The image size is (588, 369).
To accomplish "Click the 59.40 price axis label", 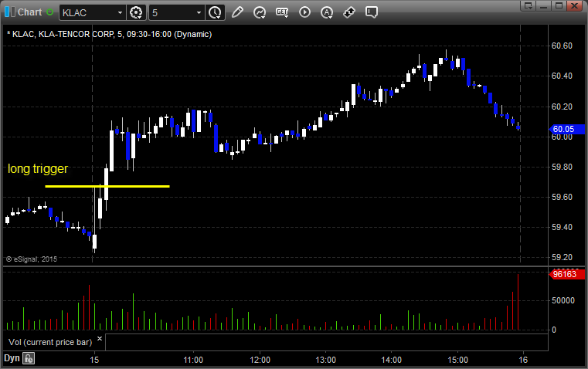I will [562, 227].
